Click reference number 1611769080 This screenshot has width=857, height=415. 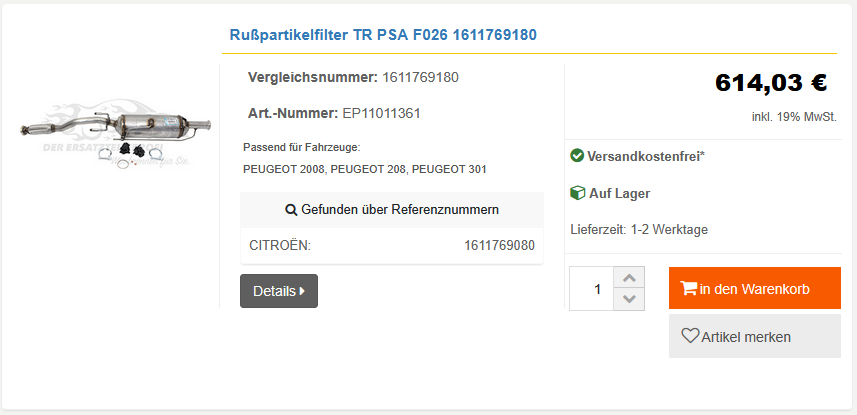click(500, 246)
